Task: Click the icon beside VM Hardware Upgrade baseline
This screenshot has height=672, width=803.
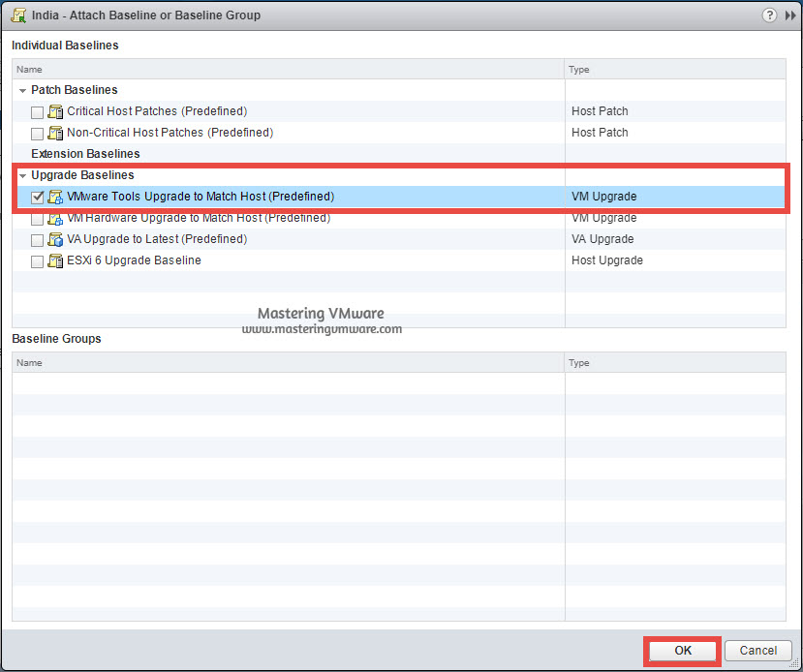Action: pyautogui.click(x=55, y=218)
